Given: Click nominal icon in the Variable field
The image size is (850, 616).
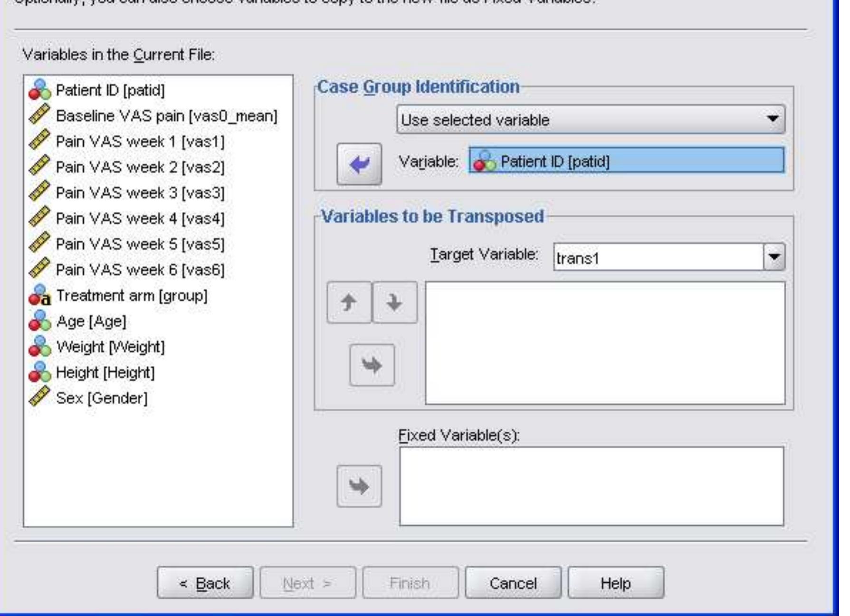Looking at the screenshot, I should click(485, 161).
